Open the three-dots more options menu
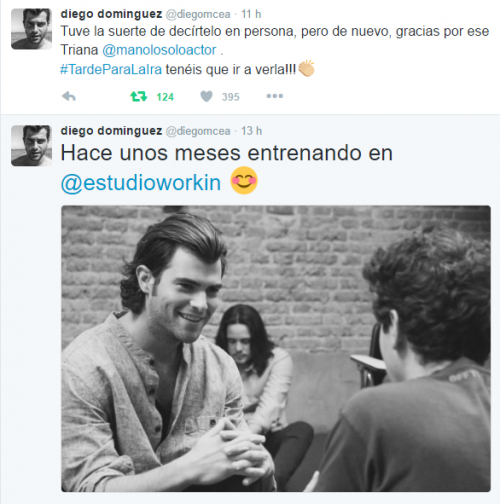Screen dimensions: 500x504 click(275, 96)
